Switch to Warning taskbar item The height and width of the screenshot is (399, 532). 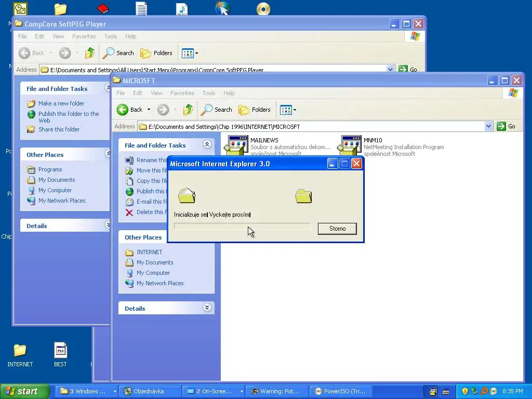coord(276,391)
